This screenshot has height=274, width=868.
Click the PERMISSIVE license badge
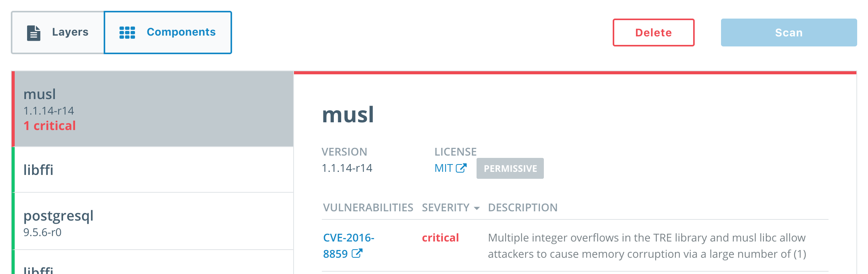click(510, 168)
